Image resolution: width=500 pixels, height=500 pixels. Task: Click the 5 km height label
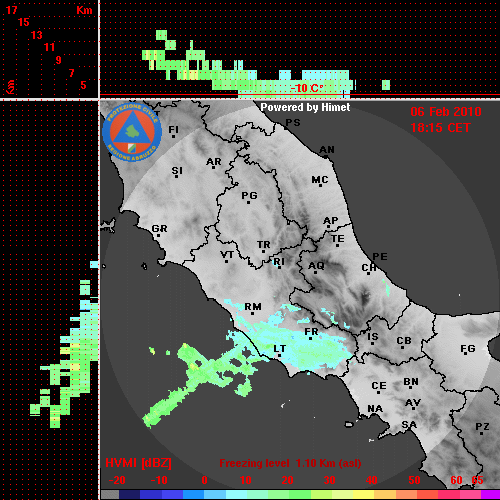[83, 85]
